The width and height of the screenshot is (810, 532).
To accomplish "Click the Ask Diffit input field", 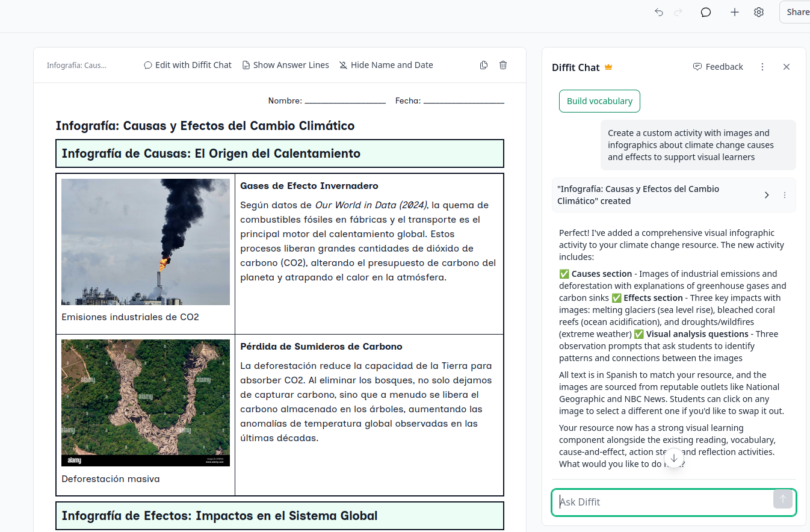I will coord(662,502).
